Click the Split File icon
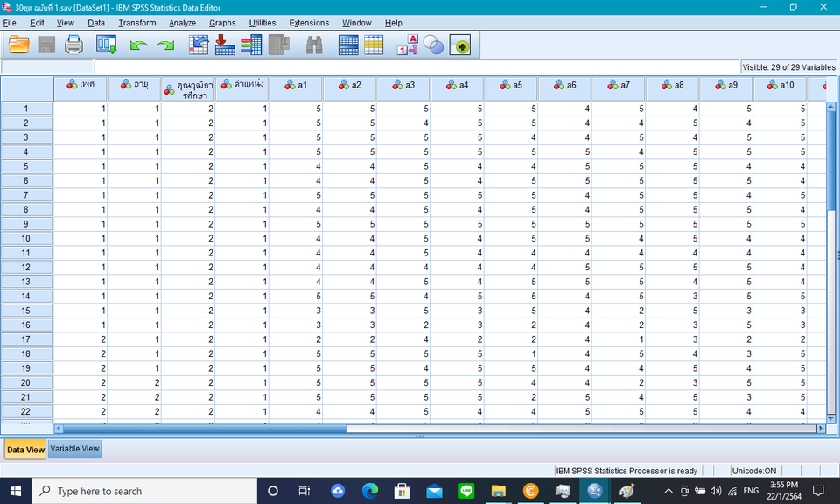 point(348,45)
